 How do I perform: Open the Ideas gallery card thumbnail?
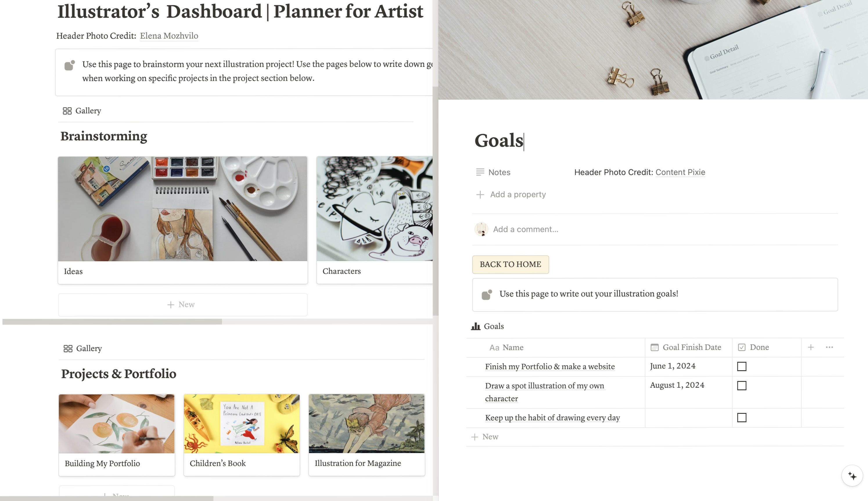pyautogui.click(x=183, y=208)
